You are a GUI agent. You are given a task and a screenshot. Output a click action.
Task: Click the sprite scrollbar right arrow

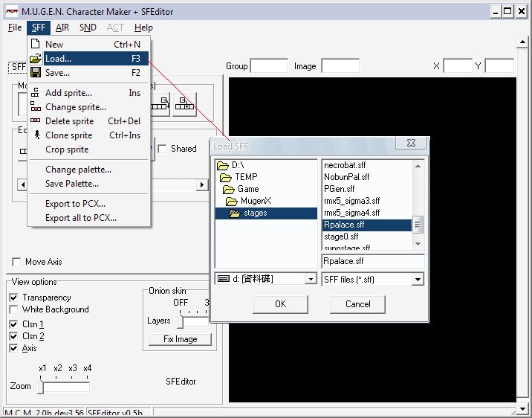point(202,185)
